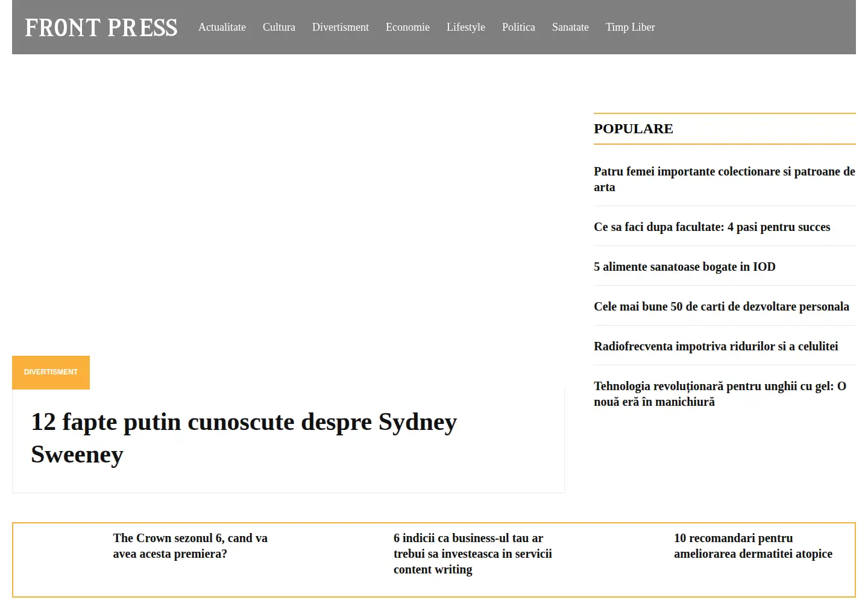Open 'The Crown sezonul 6' article
This screenshot has width=868, height=603.
[x=190, y=546]
